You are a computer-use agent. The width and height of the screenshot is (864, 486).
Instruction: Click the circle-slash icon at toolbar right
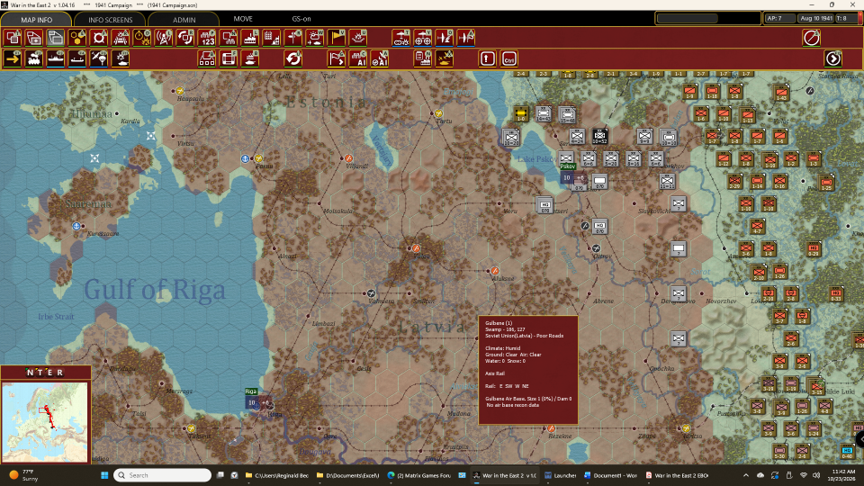point(811,38)
